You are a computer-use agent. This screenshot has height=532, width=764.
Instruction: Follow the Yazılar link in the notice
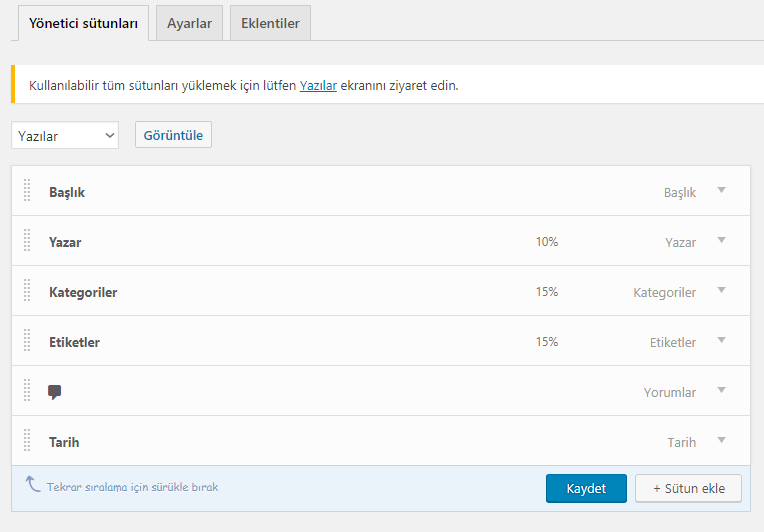(x=318, y=86)
